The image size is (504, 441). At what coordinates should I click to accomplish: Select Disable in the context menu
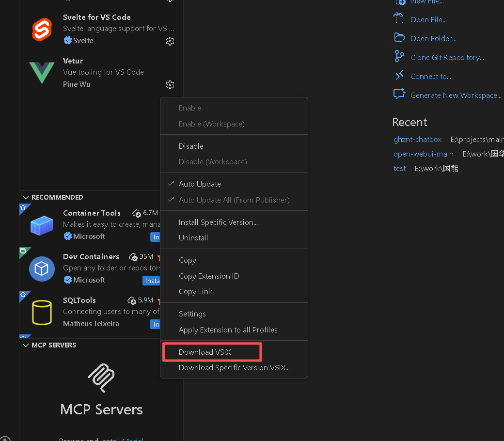234,146
